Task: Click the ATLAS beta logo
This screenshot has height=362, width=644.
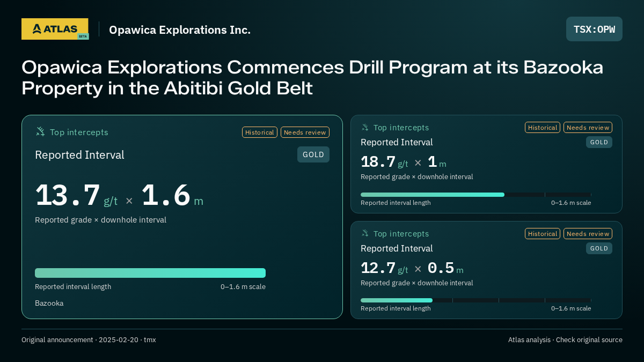Action: 55,29
